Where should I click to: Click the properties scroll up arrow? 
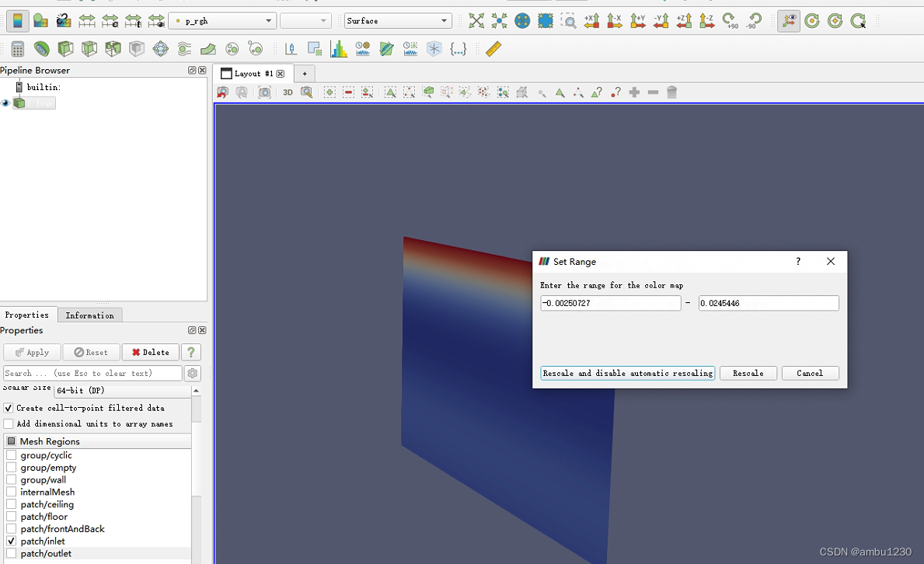coord(197,391)
